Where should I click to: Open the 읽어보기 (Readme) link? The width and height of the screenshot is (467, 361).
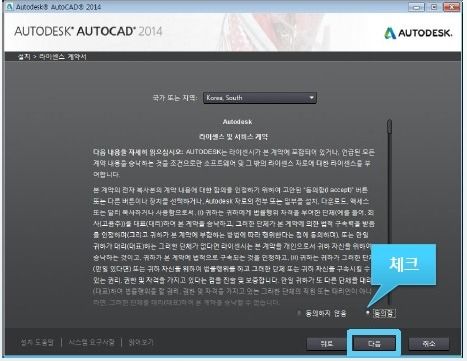141,342
